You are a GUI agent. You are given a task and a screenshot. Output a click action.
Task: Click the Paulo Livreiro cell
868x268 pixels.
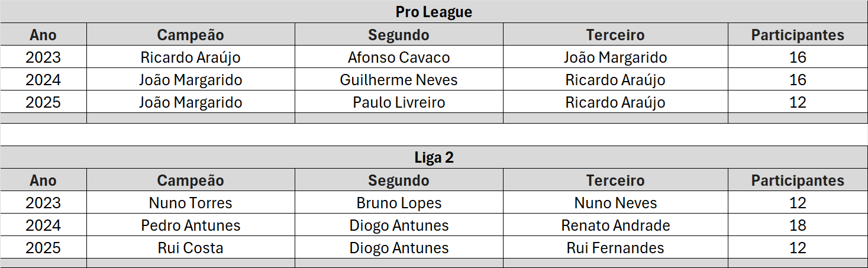(x=399, y=102)
